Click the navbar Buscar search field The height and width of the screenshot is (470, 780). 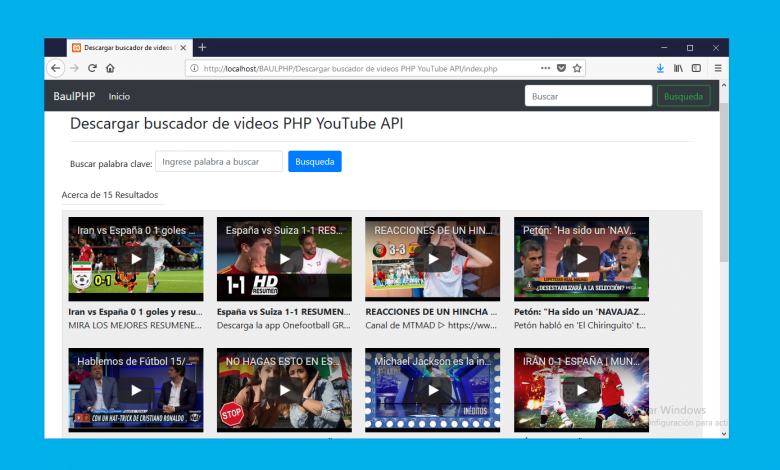coord(588,97)
